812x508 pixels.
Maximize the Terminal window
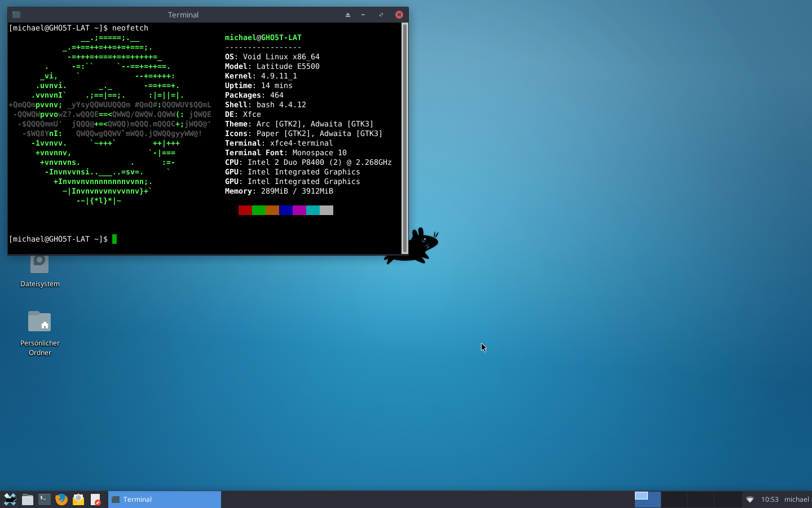click(x=381, y=15)
